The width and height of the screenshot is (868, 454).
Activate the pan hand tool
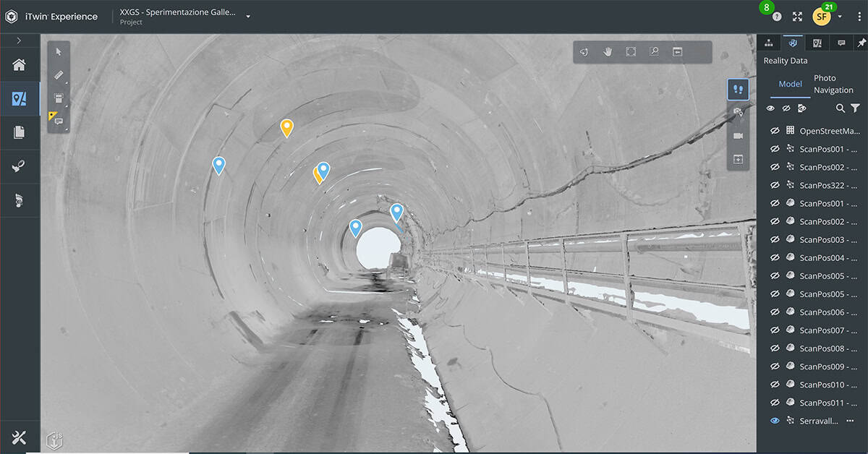[x=608, y=51]
